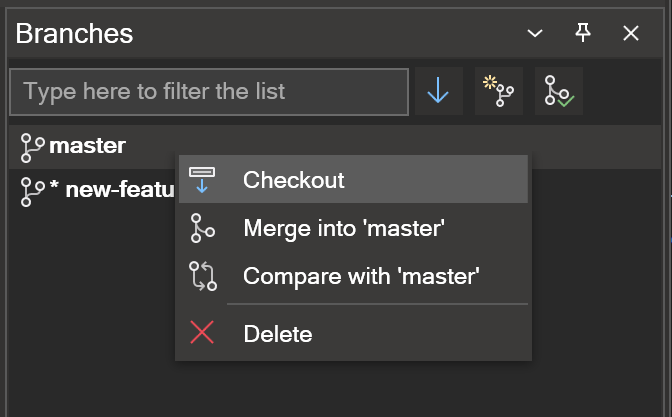Click the new branch icon with yellow star
Image resolution: width=672 pixels, height=417 pixels.
pyautogui.click(x=498, y=91)
